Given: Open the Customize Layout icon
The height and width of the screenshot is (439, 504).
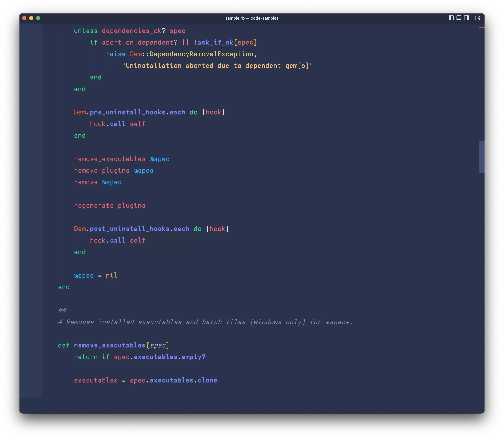Looking at the screenshot, I should pos(477,18).
